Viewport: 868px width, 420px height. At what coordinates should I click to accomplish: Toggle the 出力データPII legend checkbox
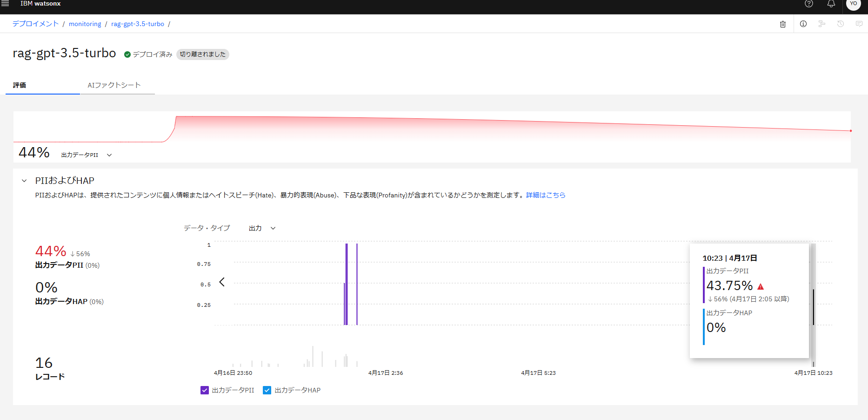point(205,390)
